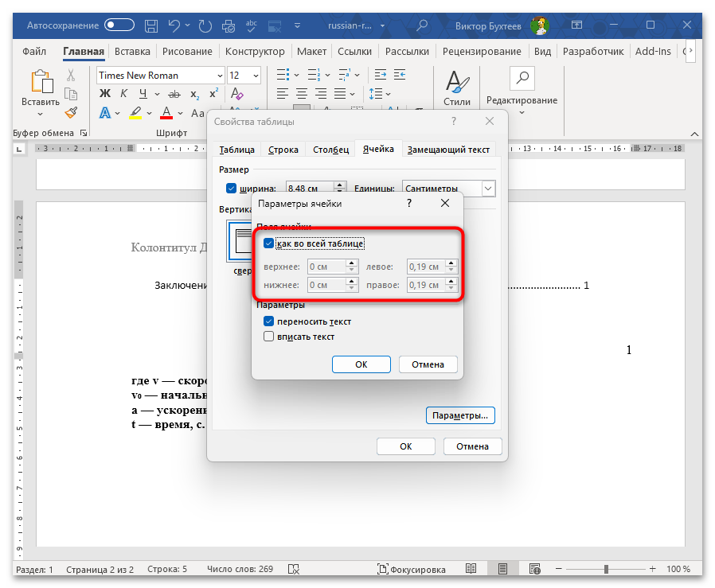The width and height of the screenshot is (715, 588).
Task: Toggle the Автосохранение switch
Action: [x=119, y=25]
